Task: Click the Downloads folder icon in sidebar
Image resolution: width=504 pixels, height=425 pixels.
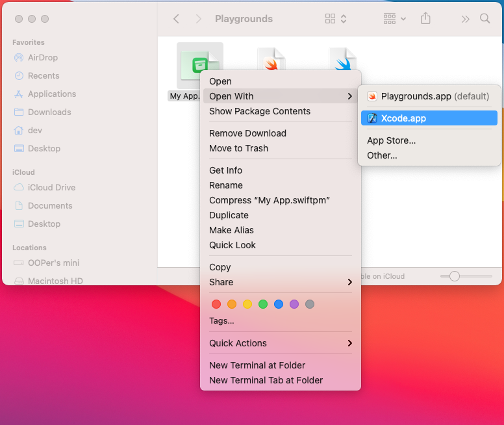Action: (x=19, y=112)
